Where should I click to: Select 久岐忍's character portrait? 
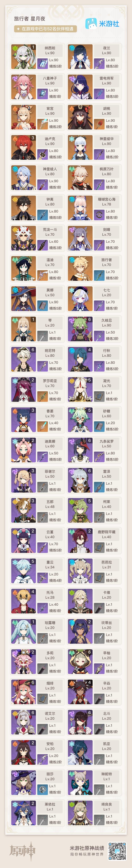coord(80,329)
